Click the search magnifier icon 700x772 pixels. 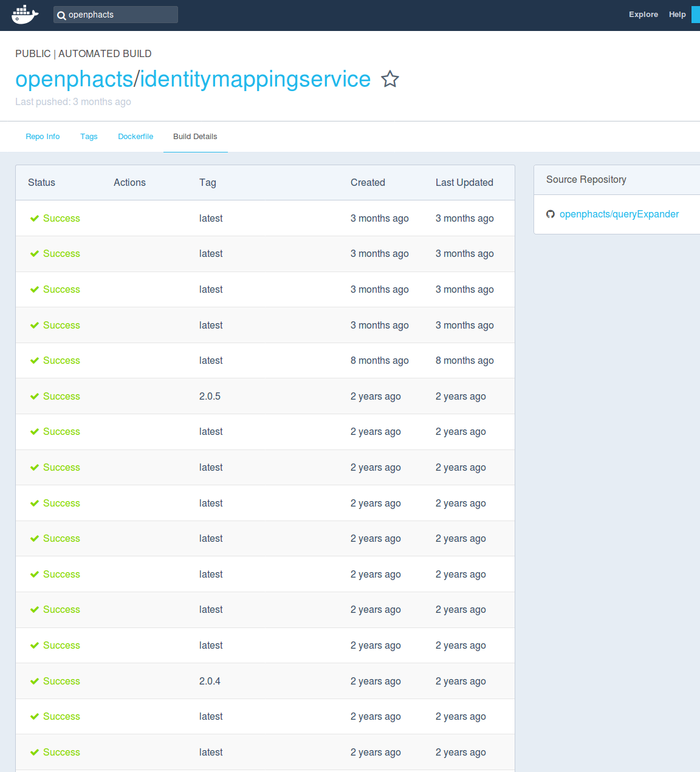(61, 15)
